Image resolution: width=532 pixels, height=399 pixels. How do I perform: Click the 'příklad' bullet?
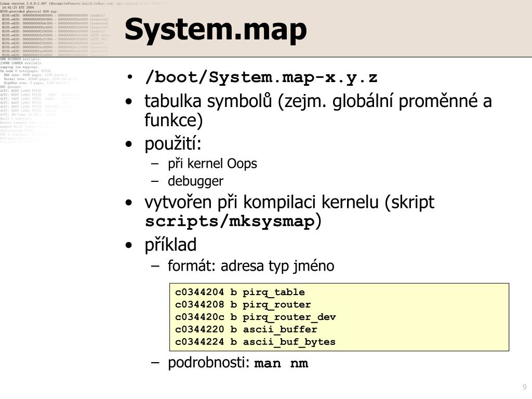coord(170,245)
